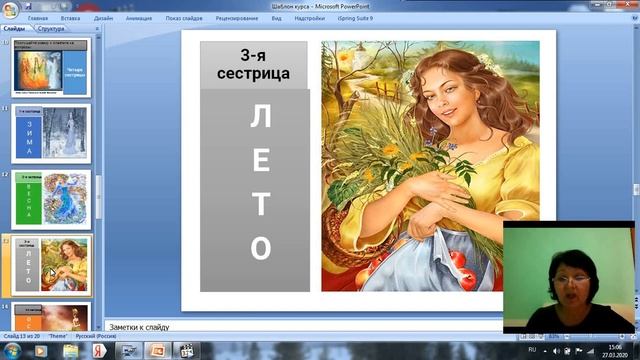The image size is (640, 360).
Task: Click Слайд 13 из 20 status indicator
Action: [22, 336]
